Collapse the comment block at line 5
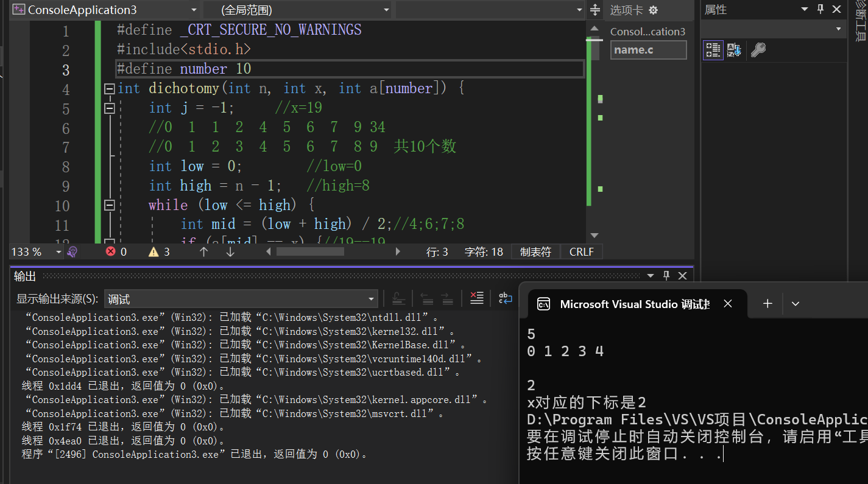Image resolution: width=868 pixels, height=484 pixels. point(110,108)
